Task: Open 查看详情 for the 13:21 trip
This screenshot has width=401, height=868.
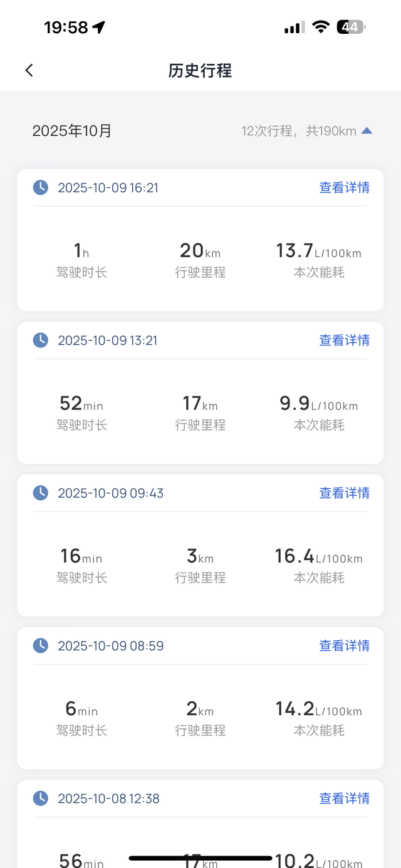Action: (344, 340)
